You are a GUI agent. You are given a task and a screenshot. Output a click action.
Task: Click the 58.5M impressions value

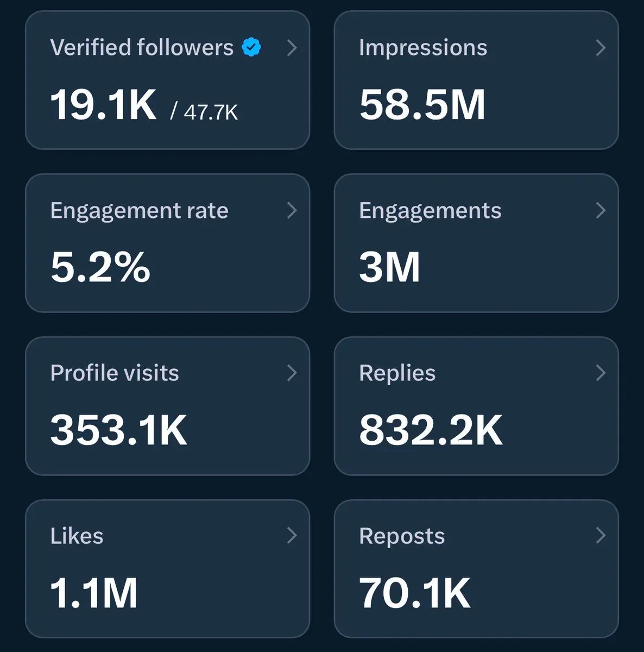tap(422, 105)
